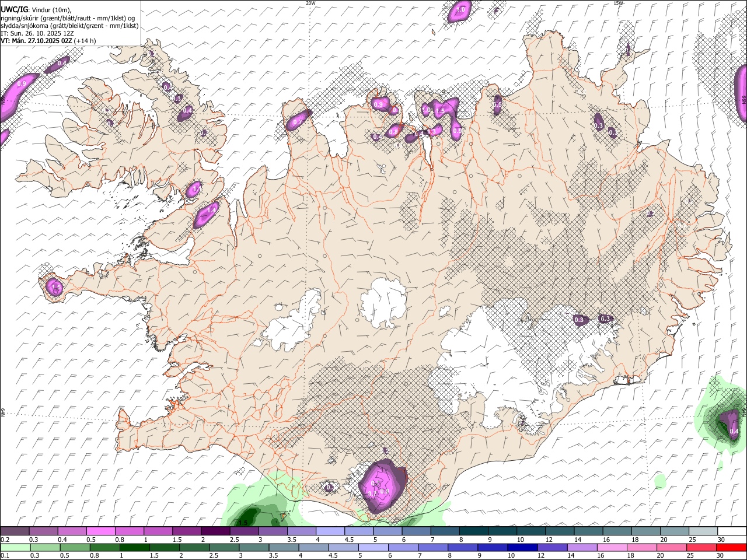Click the "slydda/snjókoma" legend description line
Viewport: 747px width, 560px height.
click(69, 26)
